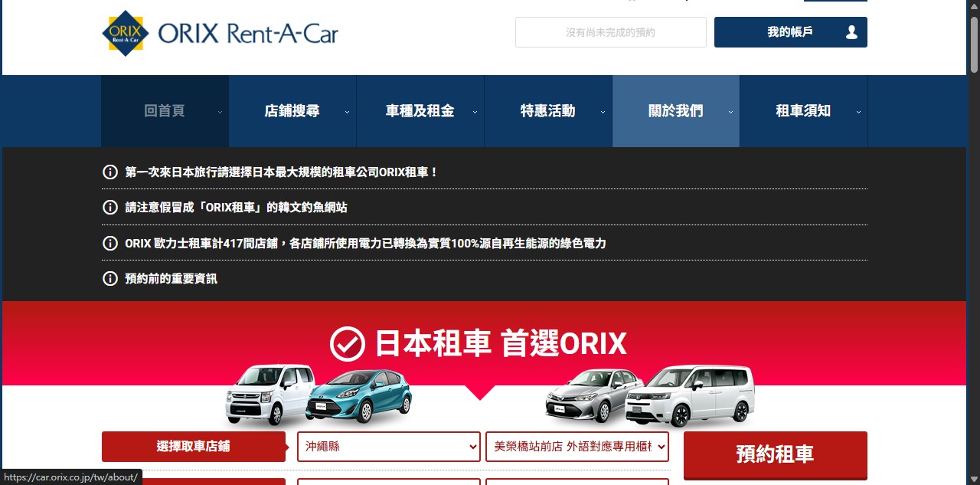Image resolution: width=980 pixels, height=485 pixels.
Task: Open the 沖繩縣 prefecture dropdown
Action: click(388, 447)
